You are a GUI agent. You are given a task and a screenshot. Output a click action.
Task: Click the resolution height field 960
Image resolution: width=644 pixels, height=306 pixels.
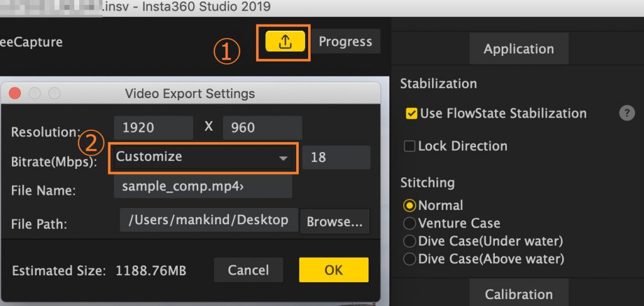pos(262,128)
